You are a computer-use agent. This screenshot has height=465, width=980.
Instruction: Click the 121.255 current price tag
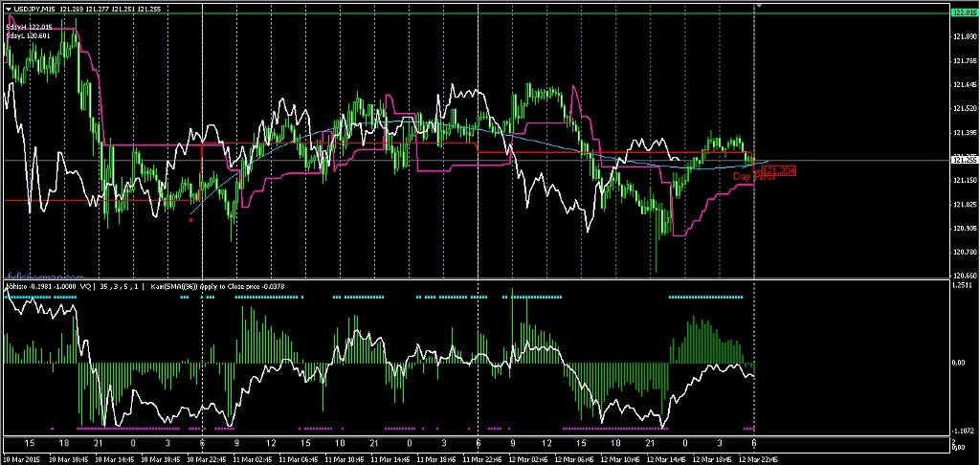coord(965,161)
